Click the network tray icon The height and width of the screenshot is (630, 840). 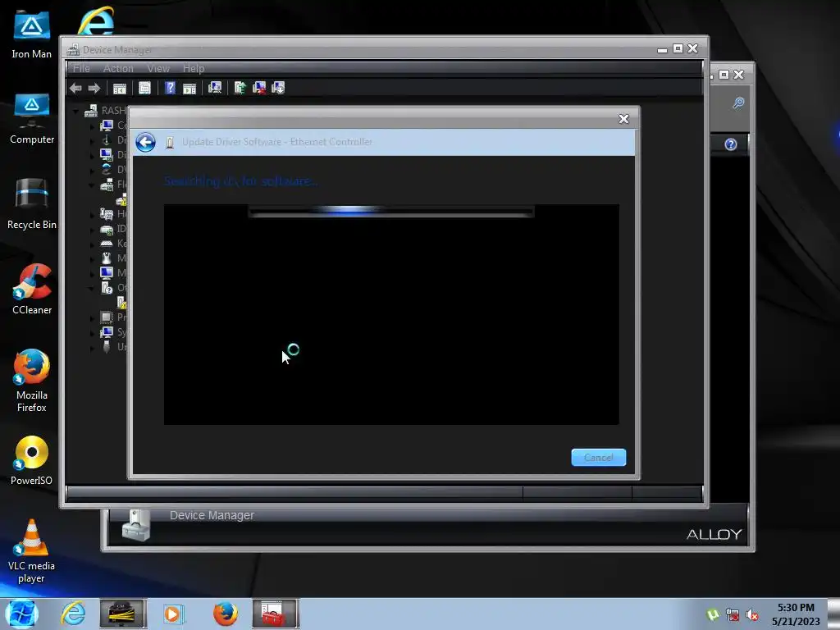[733, 615]
